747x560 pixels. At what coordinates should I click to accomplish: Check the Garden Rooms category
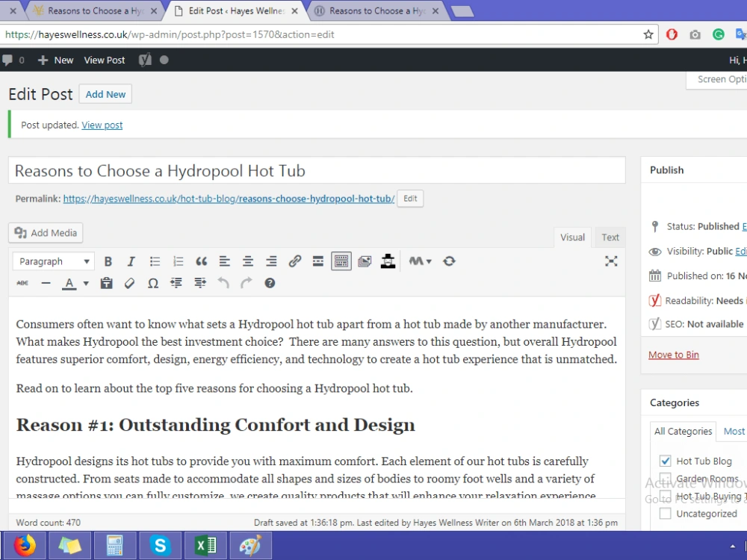[665, 479]
